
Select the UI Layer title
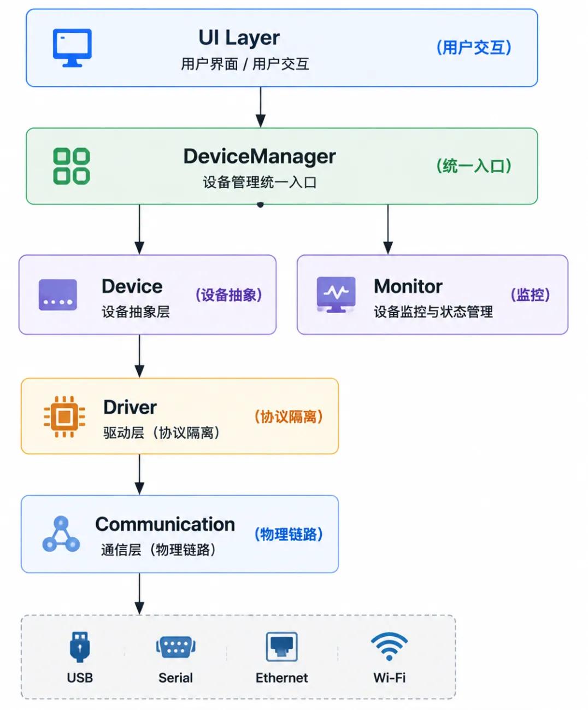(x=239, y=38)
